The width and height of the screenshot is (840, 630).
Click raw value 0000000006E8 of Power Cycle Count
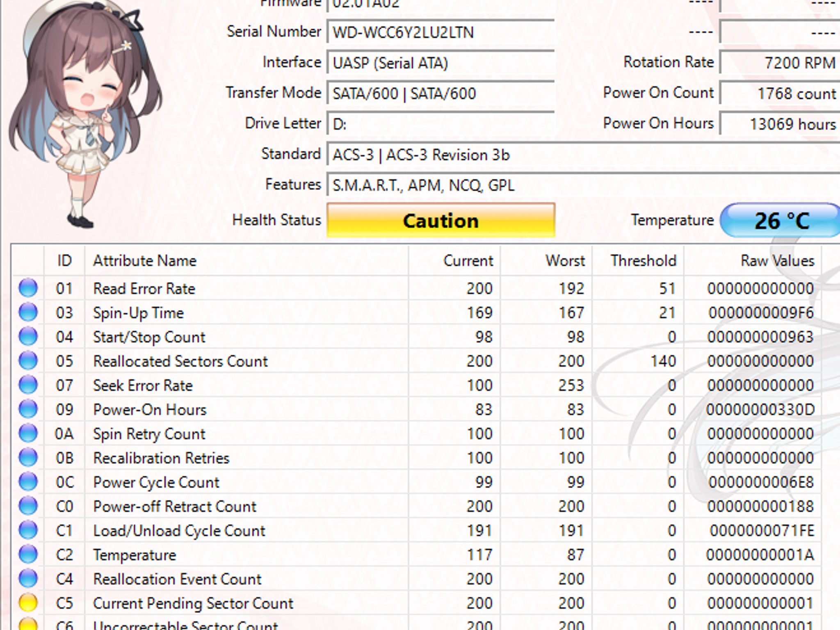(761, 482)
